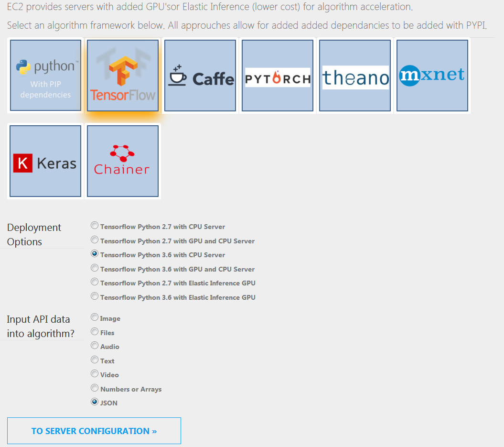Choose the TensorFlow framework tile
The height and width of the screenshot is (447, 504).
(123, 75)
